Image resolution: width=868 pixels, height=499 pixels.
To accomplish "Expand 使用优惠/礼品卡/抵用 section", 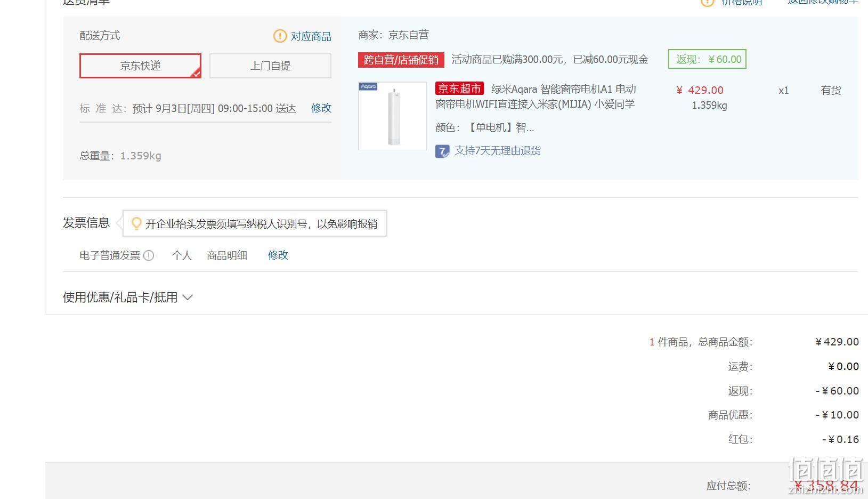I will tap(128, 297).
